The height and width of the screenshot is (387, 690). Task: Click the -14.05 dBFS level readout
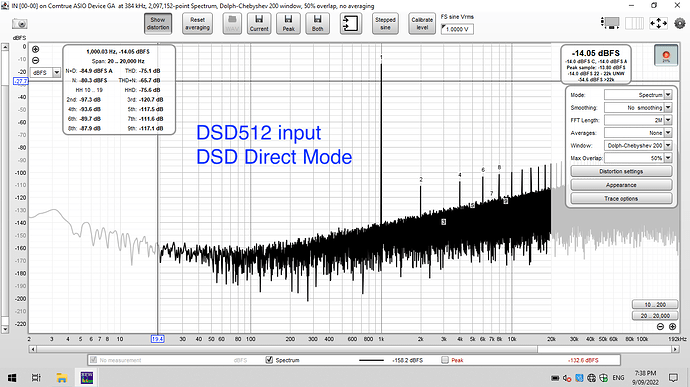point(596,53)
